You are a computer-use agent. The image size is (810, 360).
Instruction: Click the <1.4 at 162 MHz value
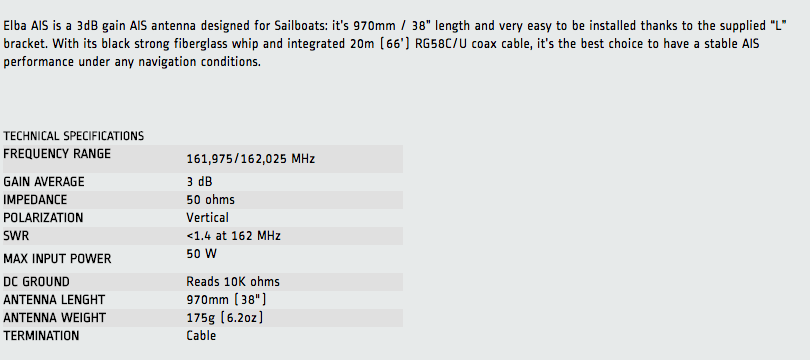click(233, 236)
